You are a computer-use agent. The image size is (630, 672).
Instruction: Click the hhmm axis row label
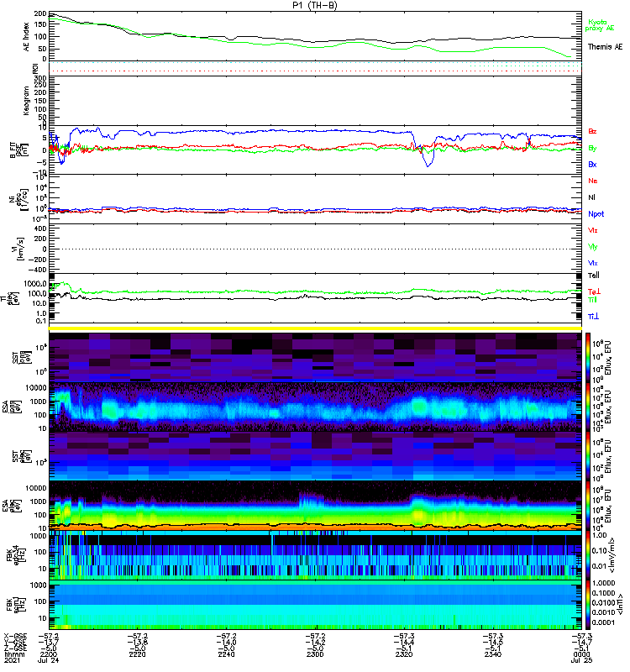(x=14, y=654)
